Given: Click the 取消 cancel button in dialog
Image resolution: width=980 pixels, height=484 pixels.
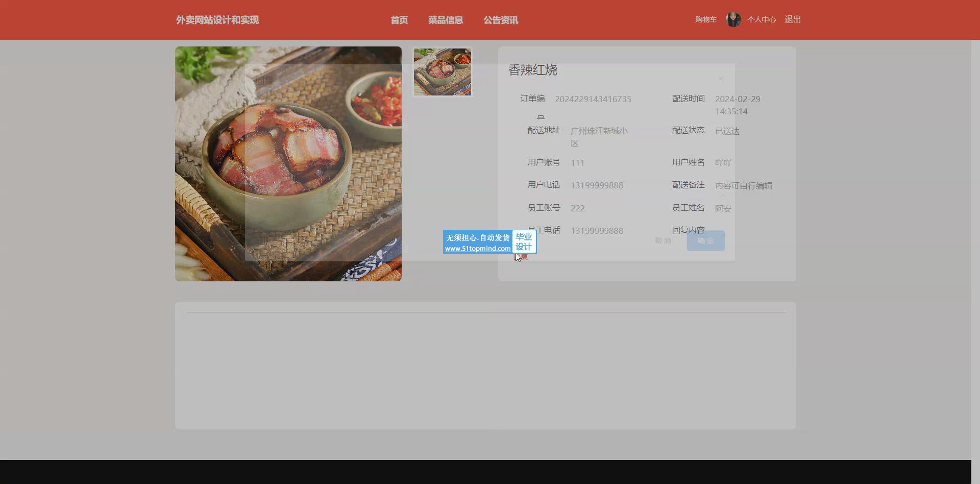Looking at the screenshot, I should 663,240.
